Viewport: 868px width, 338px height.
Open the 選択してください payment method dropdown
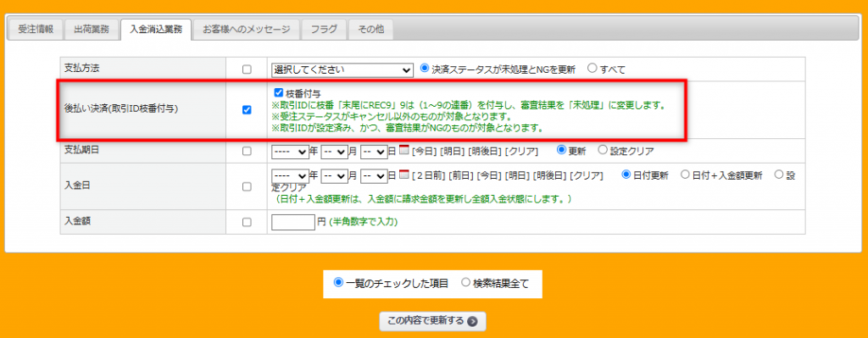click(x=342, y=69)
